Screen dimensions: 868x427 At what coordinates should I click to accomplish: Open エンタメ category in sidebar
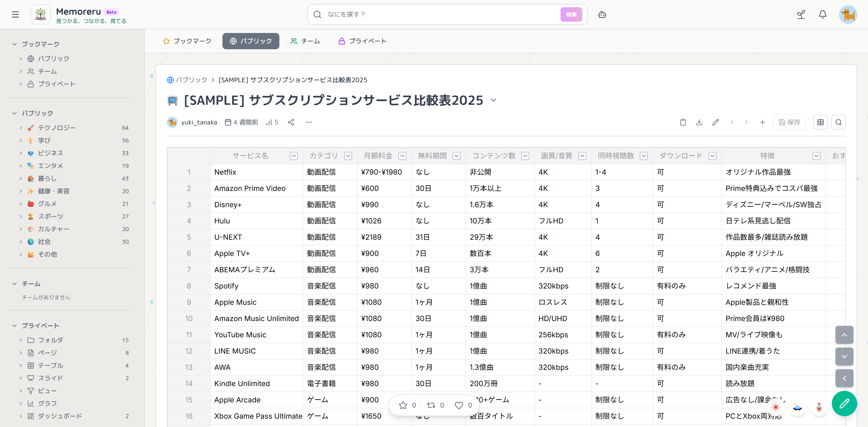click(x=51, y=166)
